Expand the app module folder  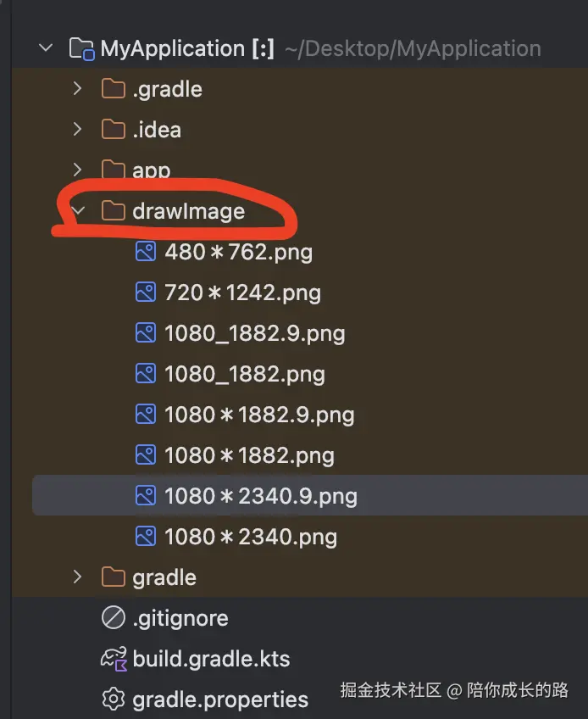pyautogui.click(x=78, y=170)
